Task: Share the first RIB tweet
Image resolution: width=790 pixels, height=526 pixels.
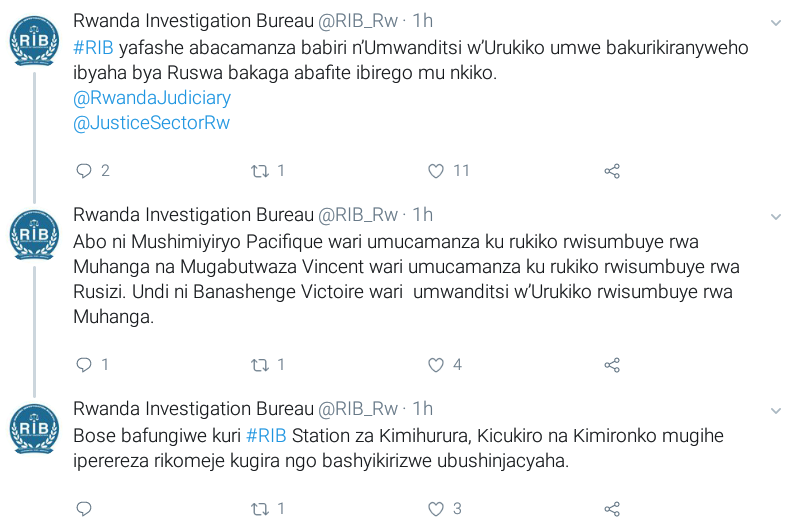Action: tap(612, 171)
